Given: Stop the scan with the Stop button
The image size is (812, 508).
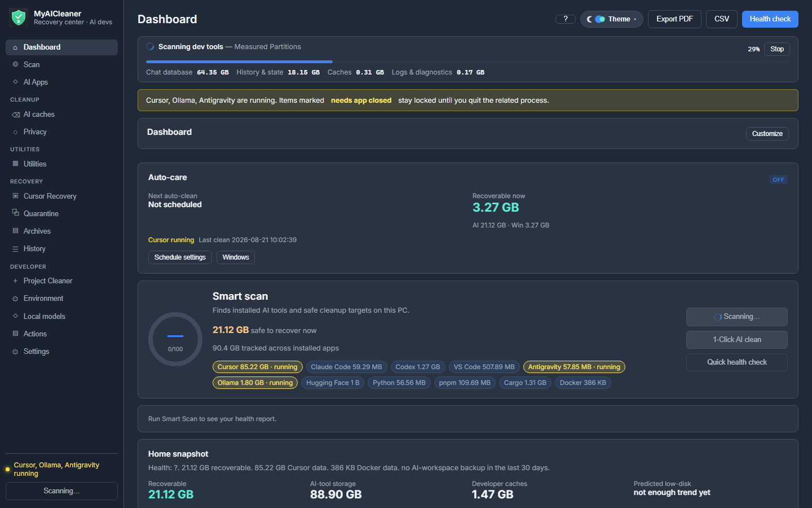Looking at the screenshot, I should coord(777,49).
